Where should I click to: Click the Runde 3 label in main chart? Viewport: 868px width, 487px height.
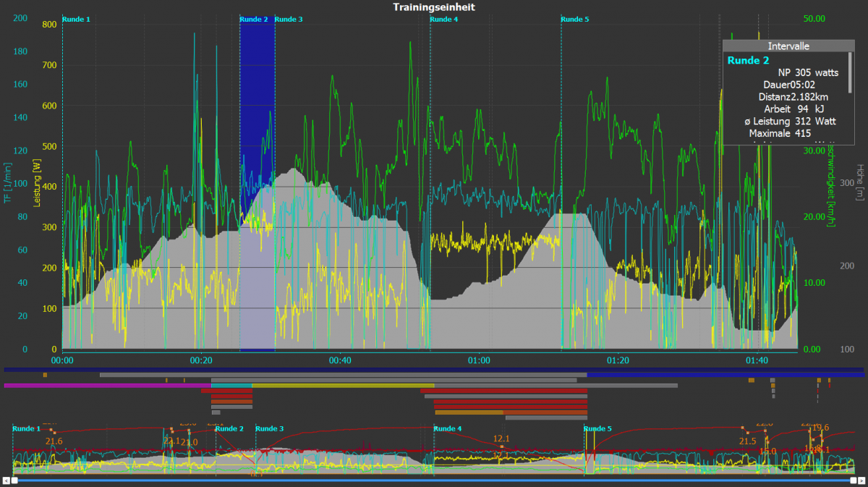click(289, 20)
